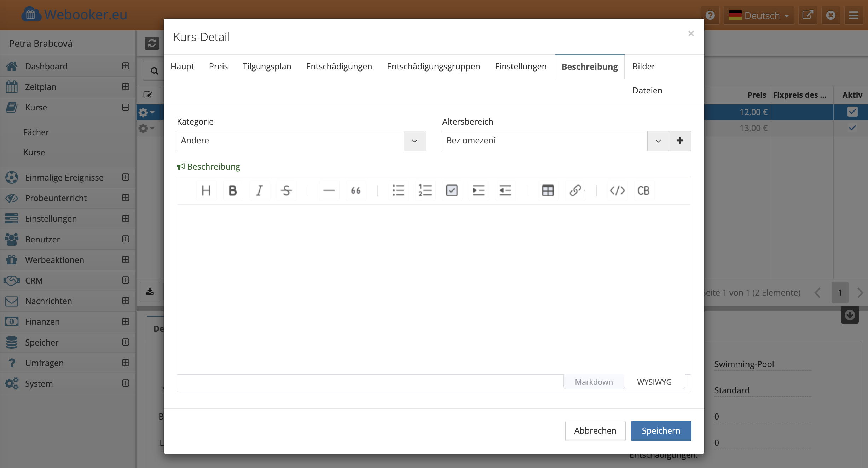Insert a task checkbox list item

pyautogui.click(x=452, y=190)
